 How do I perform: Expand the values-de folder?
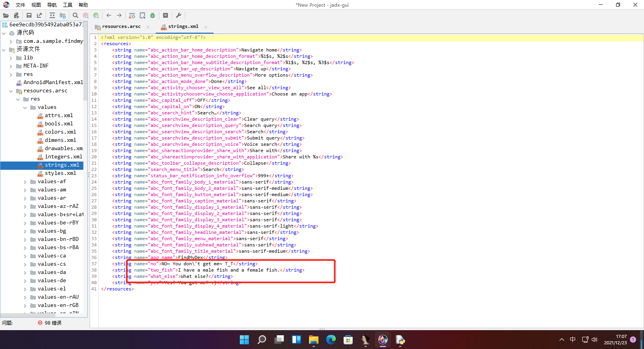tap(25, 281)
